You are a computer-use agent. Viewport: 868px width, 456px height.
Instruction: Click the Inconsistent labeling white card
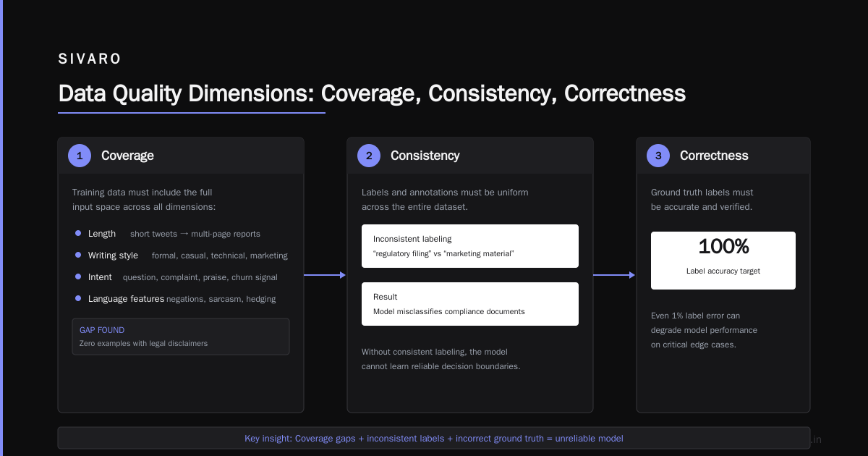(x=470, y=246)
